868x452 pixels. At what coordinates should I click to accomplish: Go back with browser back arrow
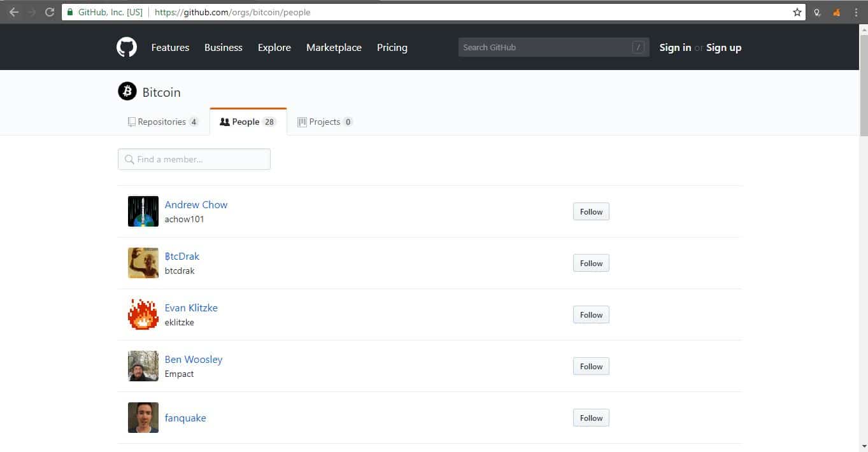point(13,12)
